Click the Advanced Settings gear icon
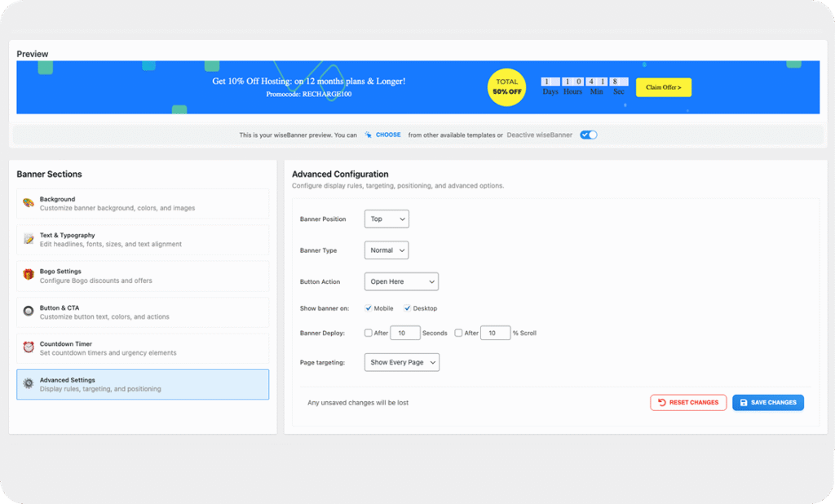The width and height of the screenshot is (835, 504). pyautogui.click(x=29, y=383)
